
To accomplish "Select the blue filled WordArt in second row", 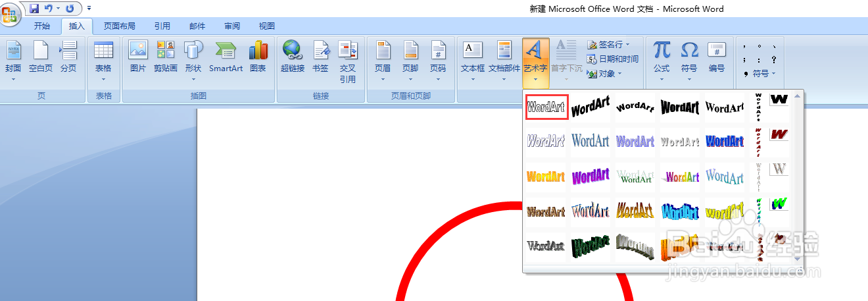I will tap(725, 141).
